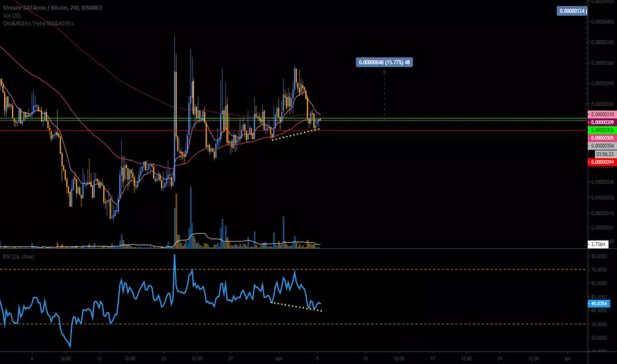Select the red horizontal support line
Viewport: 617px width, 364px height.
click(293, 130)
